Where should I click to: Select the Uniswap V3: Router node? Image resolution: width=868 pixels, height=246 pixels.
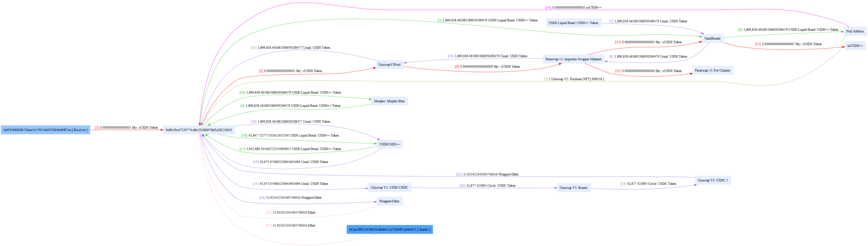point(573,188)
